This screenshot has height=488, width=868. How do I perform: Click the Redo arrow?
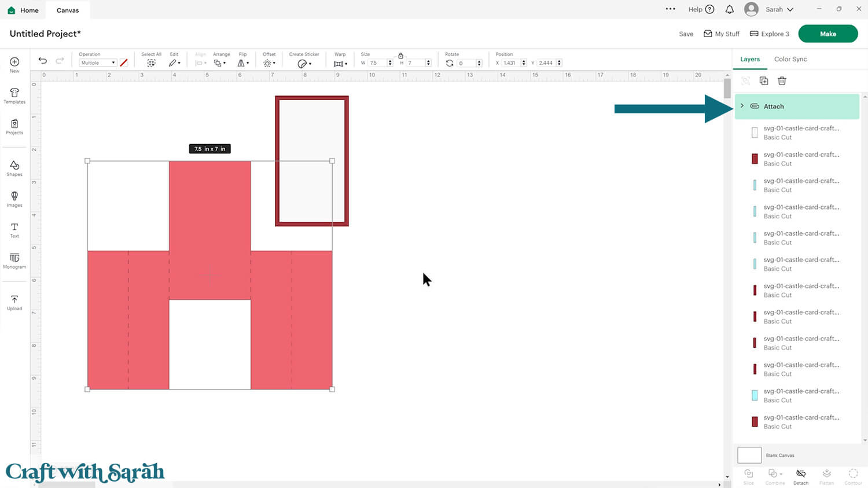(60, 61)
